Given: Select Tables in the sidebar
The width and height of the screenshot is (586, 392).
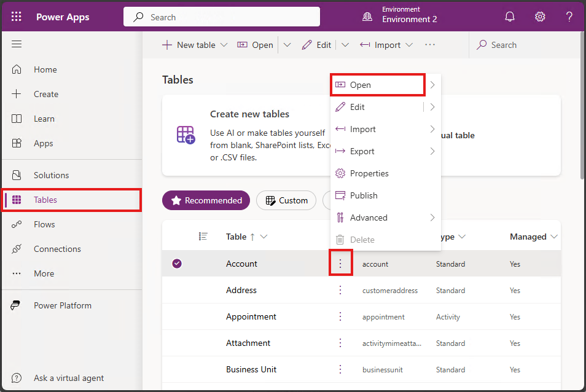Looking at the screenshot, I should click(x=72, y=200).
